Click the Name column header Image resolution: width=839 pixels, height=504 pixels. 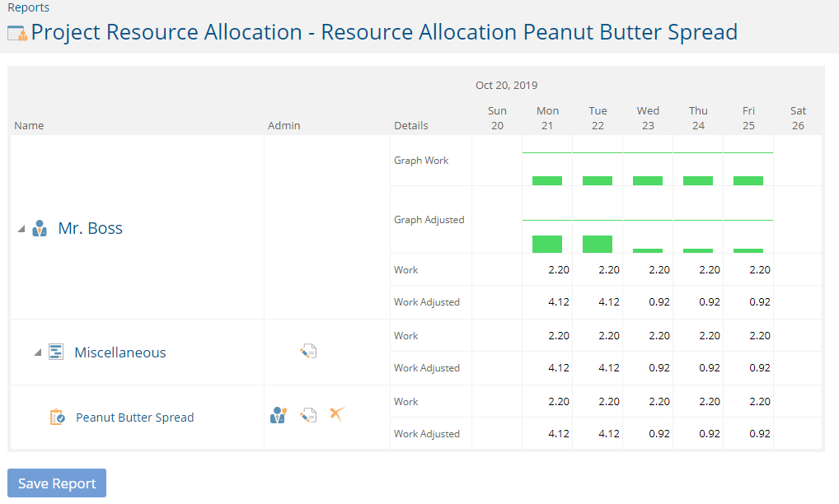[29, 126]
